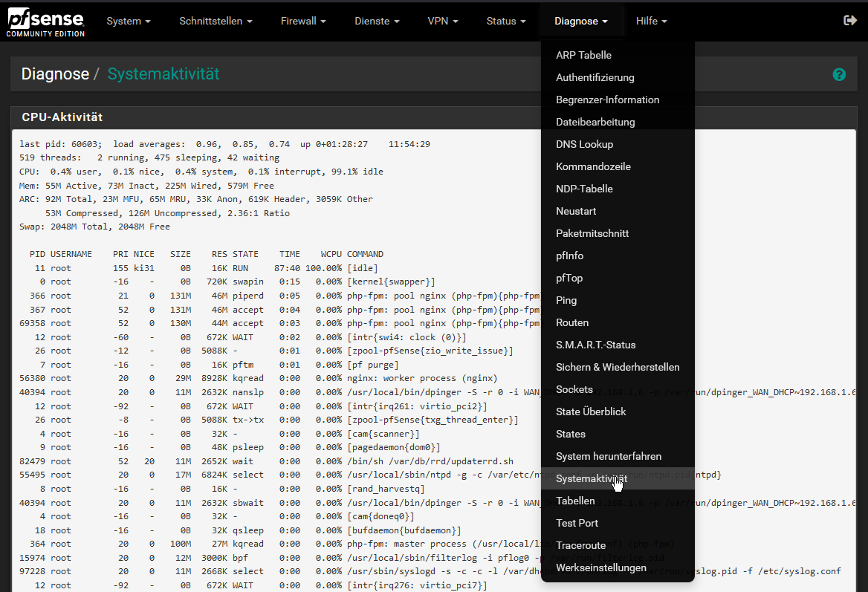Click the CPU-Aktivität panel heading
868x592 pixels.
(x=62, y=117)
